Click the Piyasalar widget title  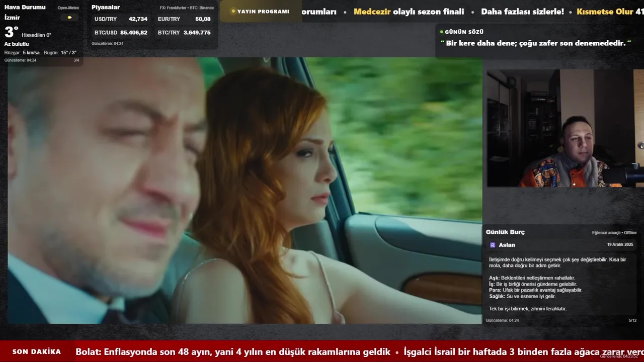(106, 7)
